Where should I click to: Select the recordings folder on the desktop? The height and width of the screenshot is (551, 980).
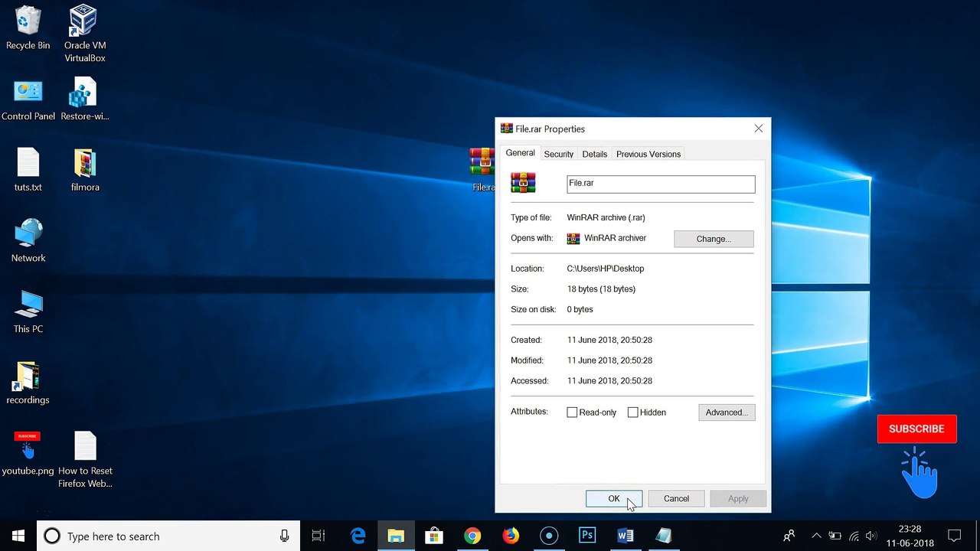(x=28, y=383)
